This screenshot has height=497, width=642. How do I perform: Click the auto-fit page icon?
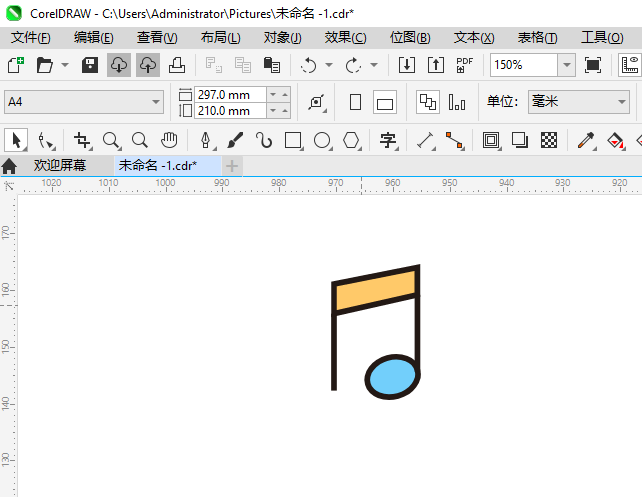click(317, 102)
